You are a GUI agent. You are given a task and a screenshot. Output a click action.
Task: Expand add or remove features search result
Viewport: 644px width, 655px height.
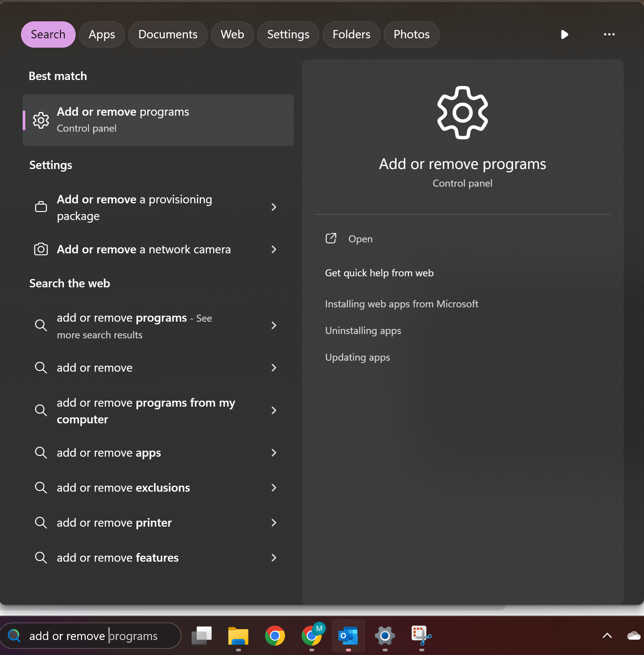(x=274, y=557)
